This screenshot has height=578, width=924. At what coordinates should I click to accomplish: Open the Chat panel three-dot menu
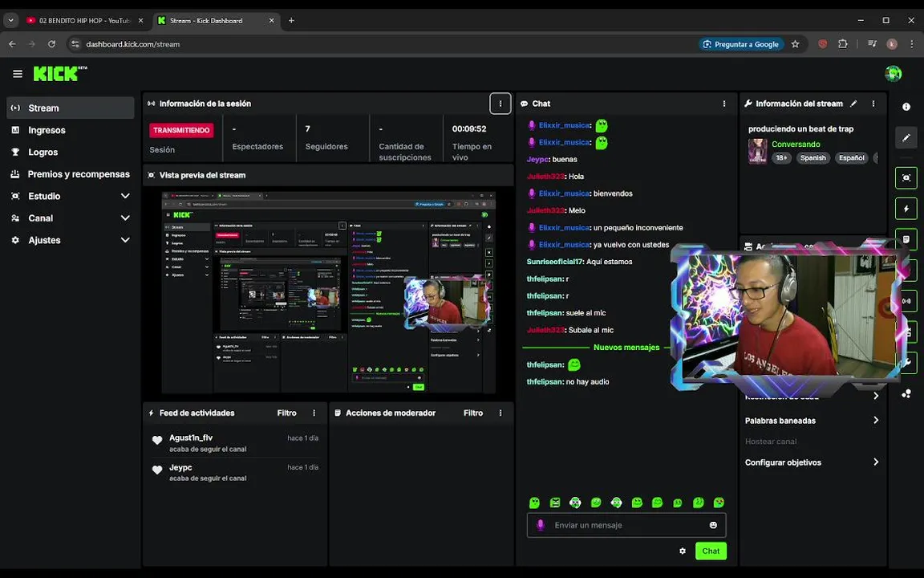[724, 104]
